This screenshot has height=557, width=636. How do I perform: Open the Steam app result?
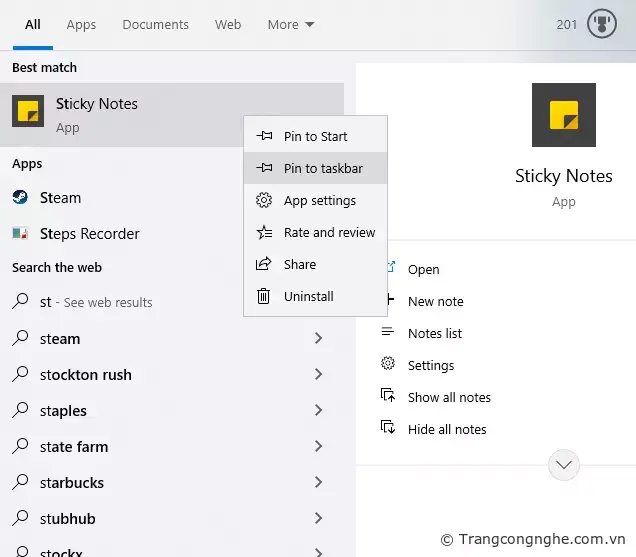pyautogui.click(x=60, y=198)
